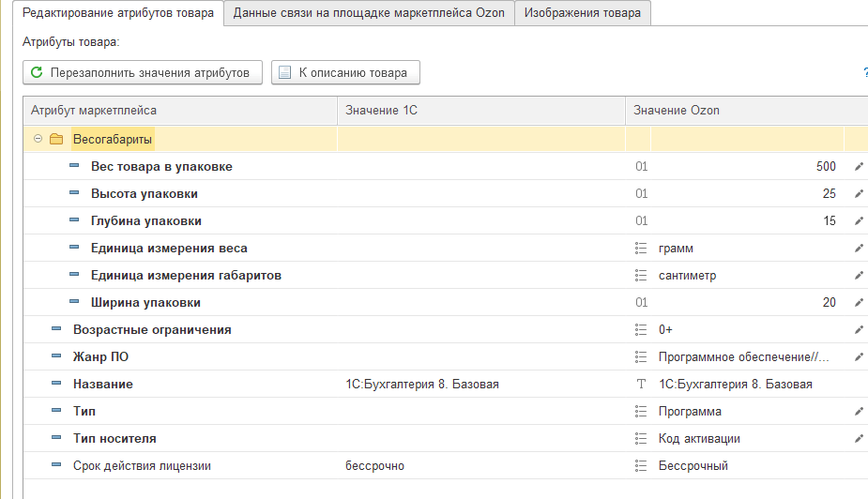Click list icon next to Код активации

click(x=641, y=439)
